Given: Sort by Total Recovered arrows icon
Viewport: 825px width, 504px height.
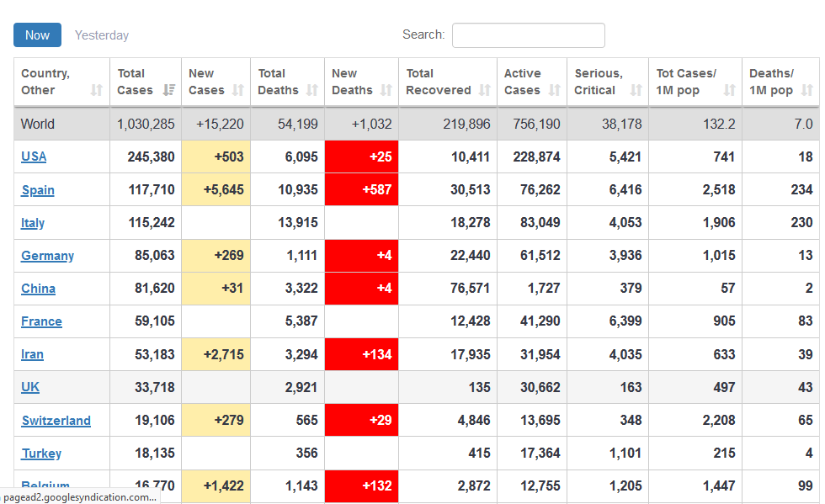Looking at the screenshot, I should tap(485, 90).
